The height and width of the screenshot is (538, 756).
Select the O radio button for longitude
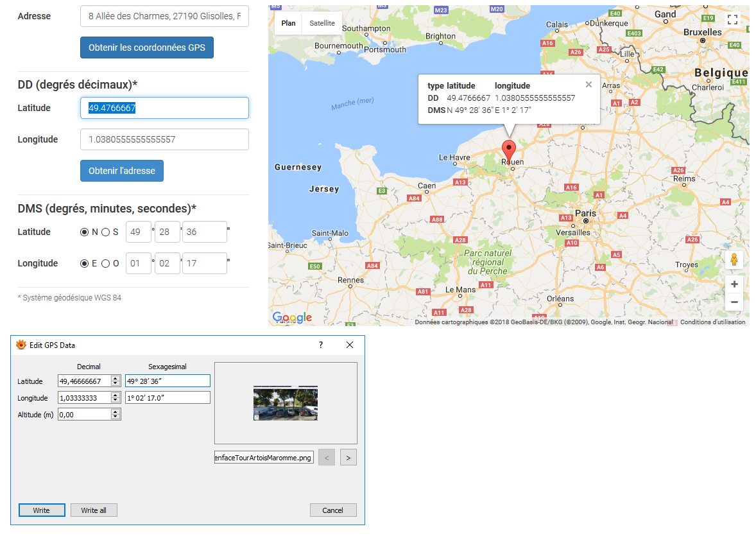point(106,263)
